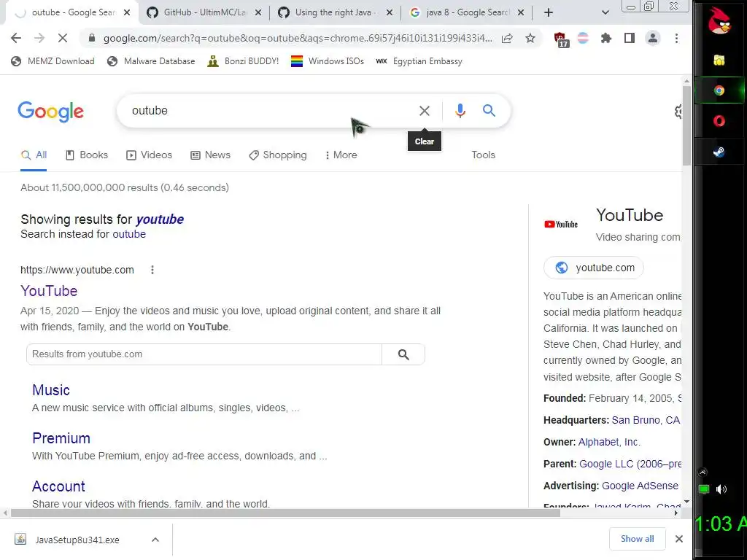This screenshot has width=747, height=560.
Task: Stop loading the page
Action: tap(63, 38)
